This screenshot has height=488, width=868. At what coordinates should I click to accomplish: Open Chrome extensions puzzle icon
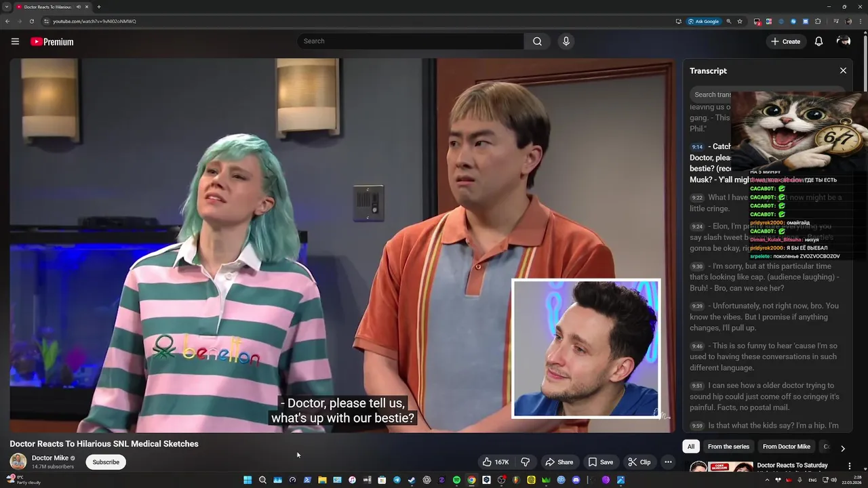818,21
